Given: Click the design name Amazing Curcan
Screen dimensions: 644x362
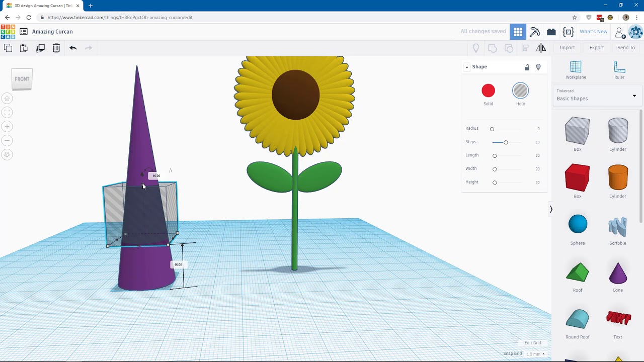Looking at the screenshot, I should (x=52, y=32).
